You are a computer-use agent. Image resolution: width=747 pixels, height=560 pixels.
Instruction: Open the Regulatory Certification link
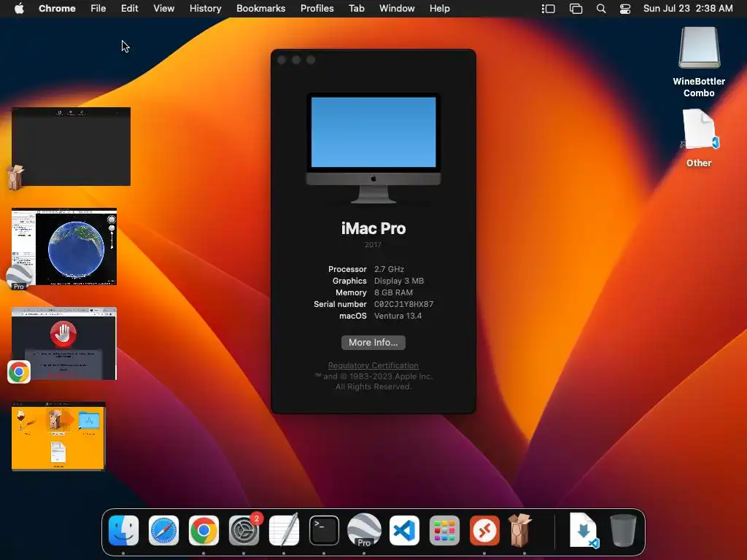click(x=373, y=365)
